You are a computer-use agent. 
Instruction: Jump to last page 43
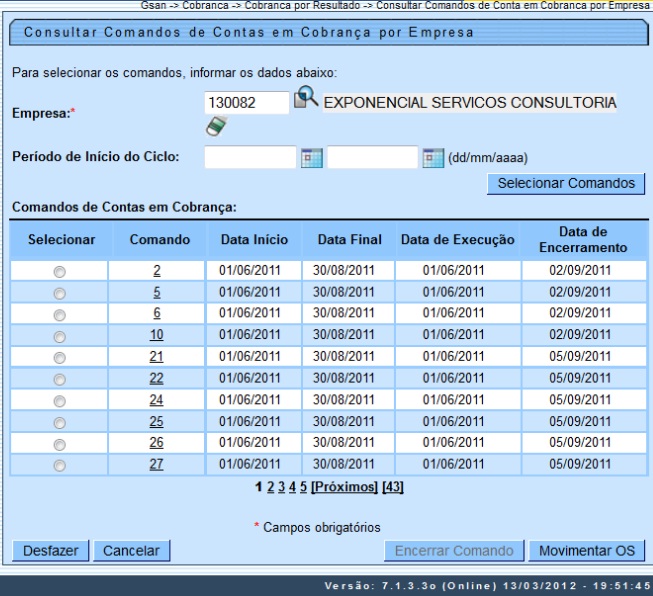(393, 486)
